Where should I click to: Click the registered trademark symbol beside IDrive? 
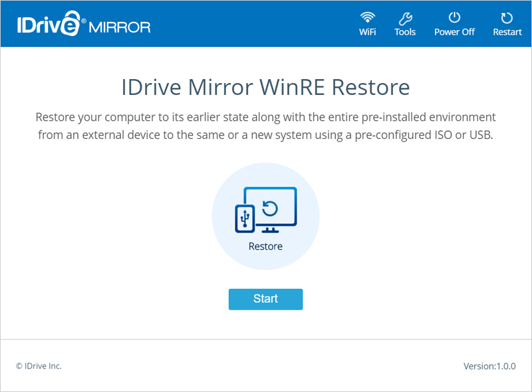tap(83, 21)
